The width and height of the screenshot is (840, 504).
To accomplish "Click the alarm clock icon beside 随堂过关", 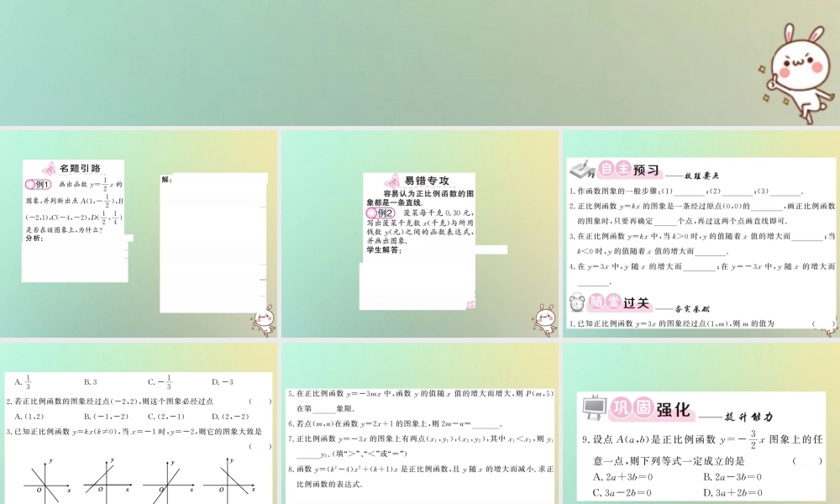I will coord(577,302).
